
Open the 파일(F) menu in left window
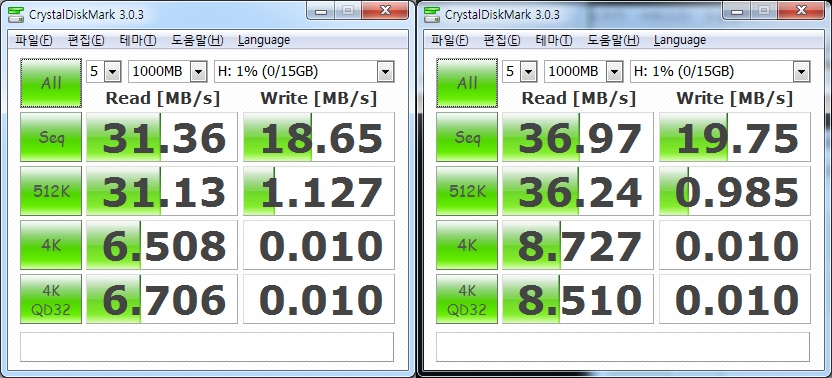(33, 40)
